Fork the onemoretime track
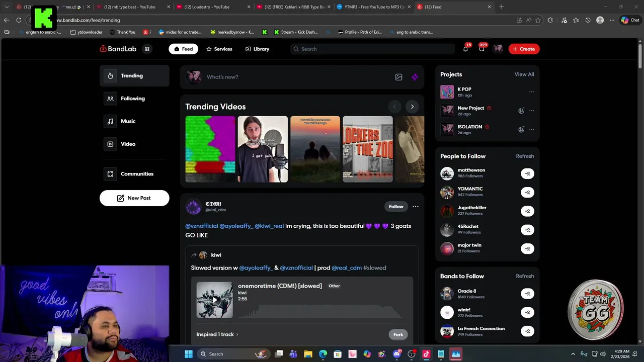The height and width of the screenshot is (362, 644). 398,334
